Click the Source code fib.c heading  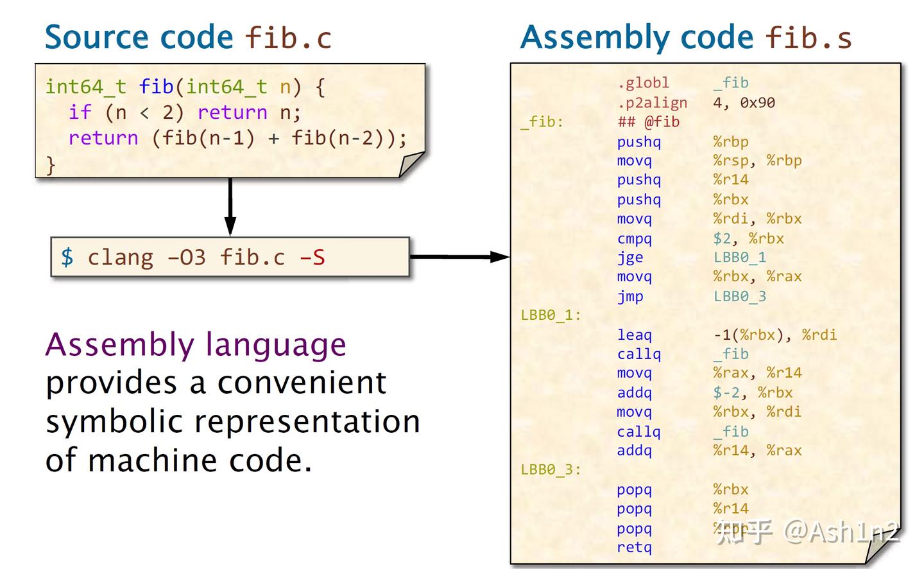(186, 37)
